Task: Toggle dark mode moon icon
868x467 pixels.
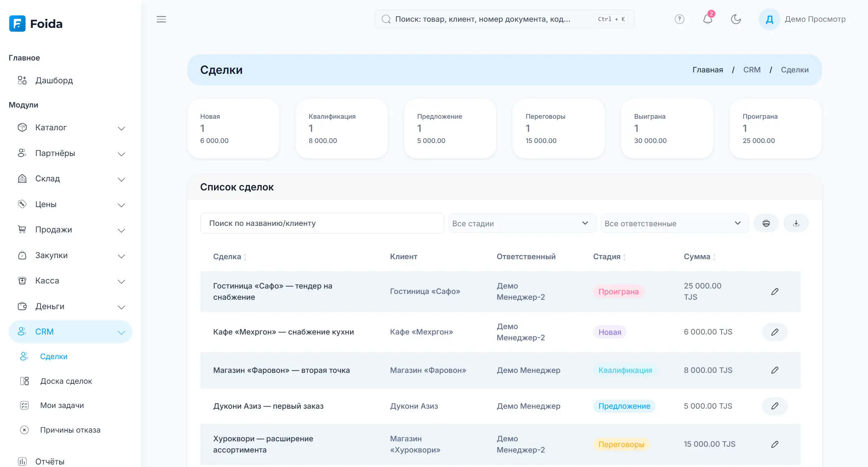Action: pos(736,19)
